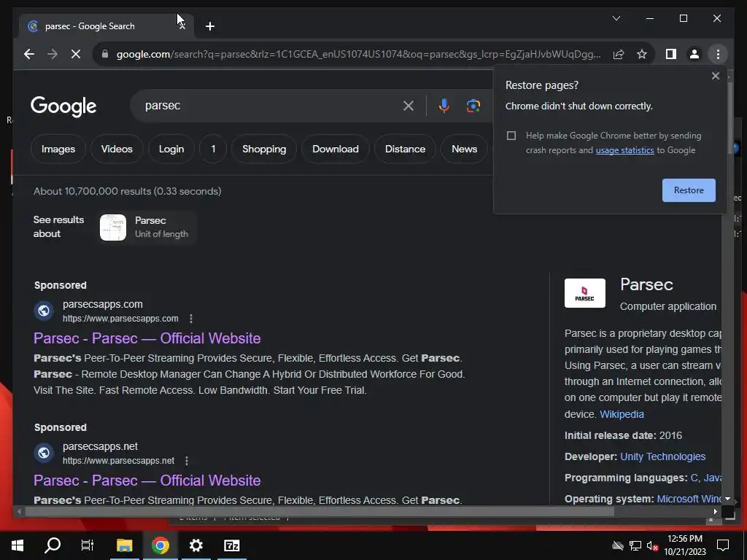Screen dimensions: 747x560
Task: Click the horizontal scrollbar thumb
Action: (320, 512)
